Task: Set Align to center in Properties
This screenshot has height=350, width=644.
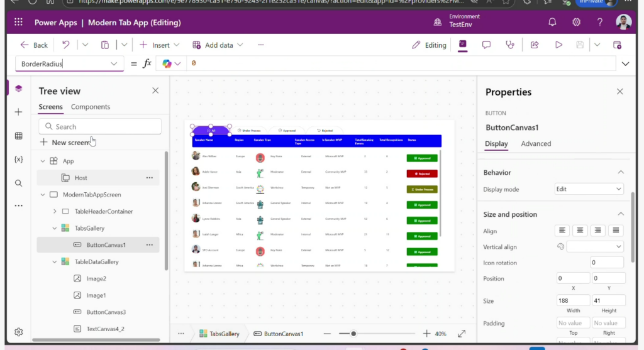Action: [580, 231]
